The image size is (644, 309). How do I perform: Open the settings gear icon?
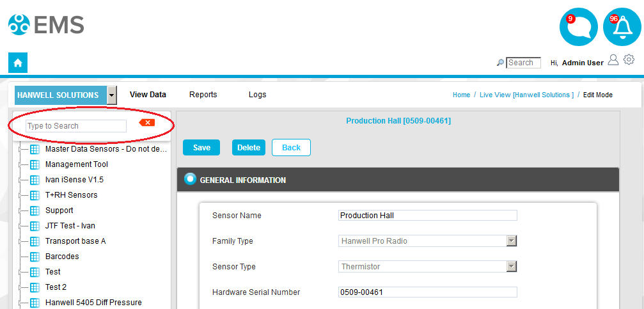(629, 59)
